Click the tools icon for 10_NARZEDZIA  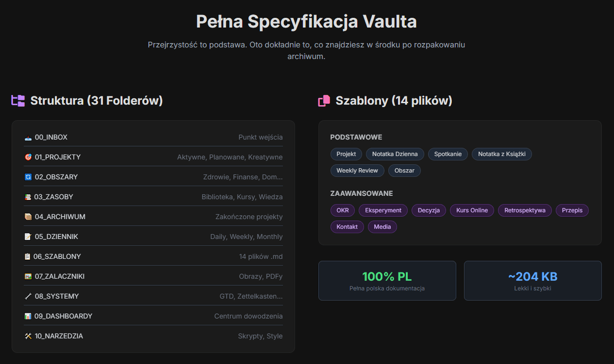pos(28,336)
